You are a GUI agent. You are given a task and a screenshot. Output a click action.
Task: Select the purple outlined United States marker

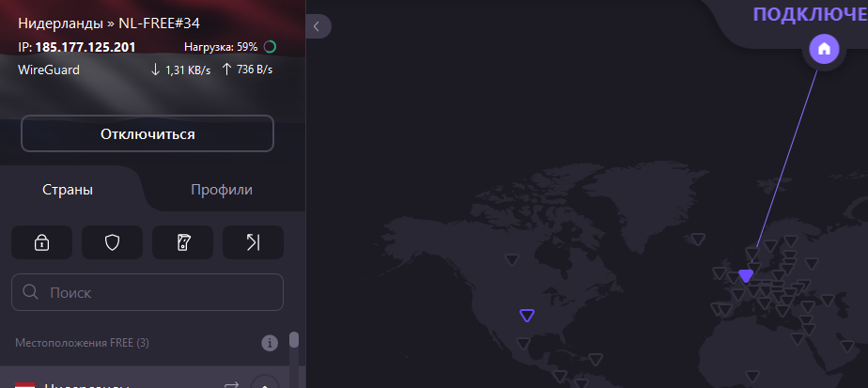coord(527,316)
